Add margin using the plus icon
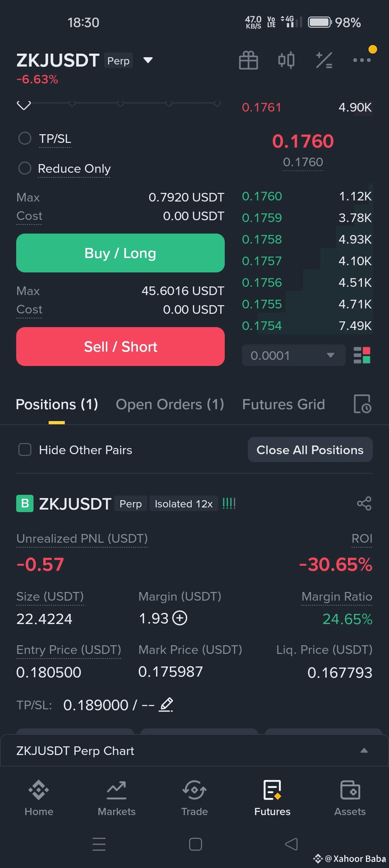The width and height of the screenshot is (389, 868). pyautogui.click(x=180, y=618)
